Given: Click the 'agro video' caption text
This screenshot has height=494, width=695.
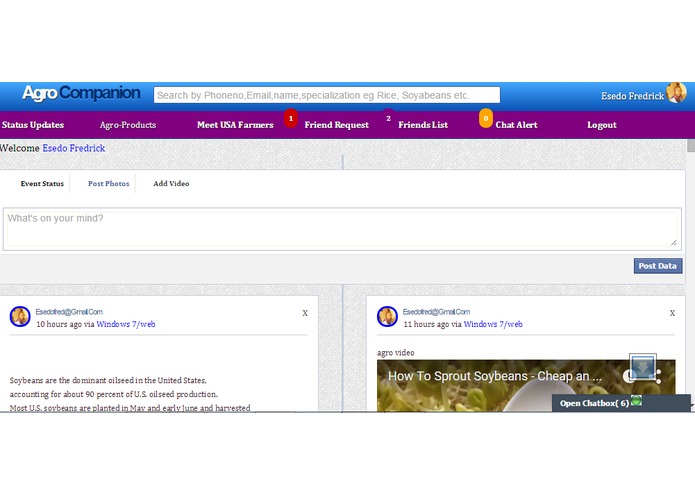Looking at the screenshot, I should pyautogui.click(x=396, y=353).
